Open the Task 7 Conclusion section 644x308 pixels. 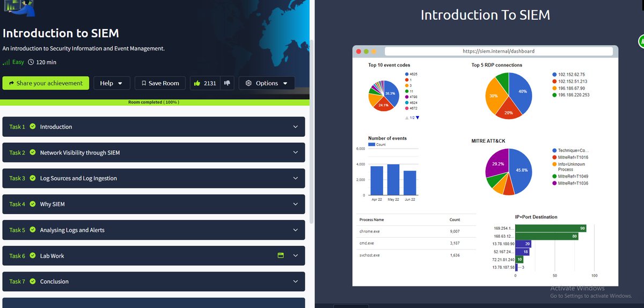coord(153,281)
